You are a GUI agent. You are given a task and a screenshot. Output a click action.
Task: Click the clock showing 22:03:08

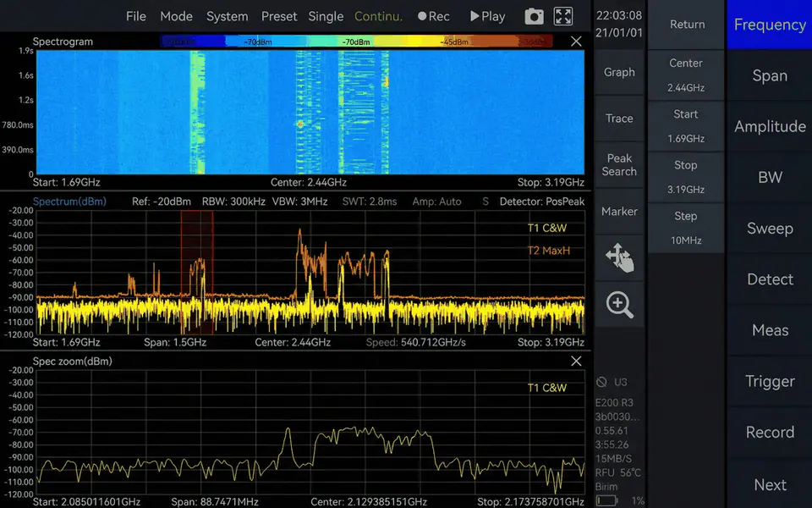point(619,15)
